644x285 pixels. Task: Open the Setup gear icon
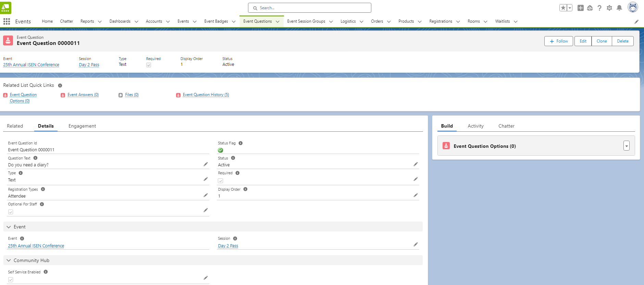pyautogui.click(x=609, y=8)
